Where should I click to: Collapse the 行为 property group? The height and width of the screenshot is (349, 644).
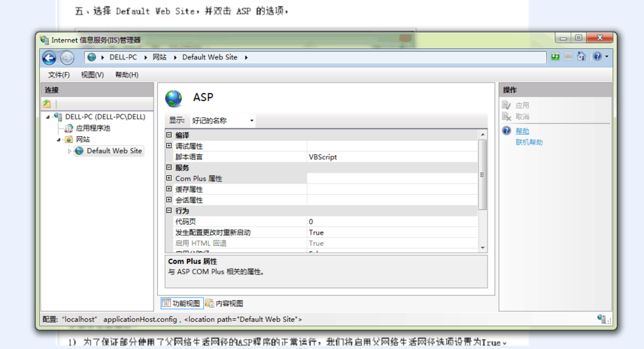tap(169, 210)
